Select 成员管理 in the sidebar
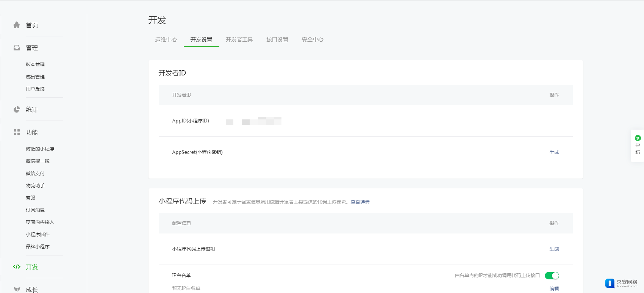 tap(35, 77)
